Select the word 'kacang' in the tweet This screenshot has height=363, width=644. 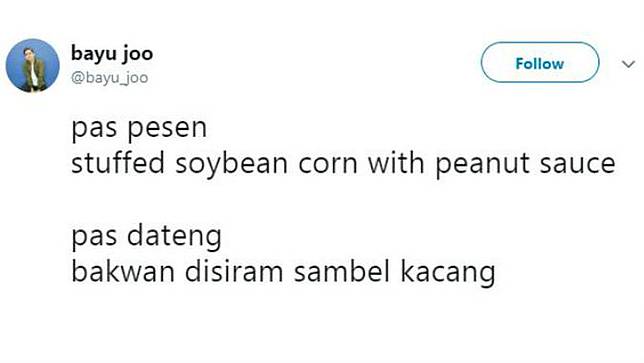tap(448, 273)
